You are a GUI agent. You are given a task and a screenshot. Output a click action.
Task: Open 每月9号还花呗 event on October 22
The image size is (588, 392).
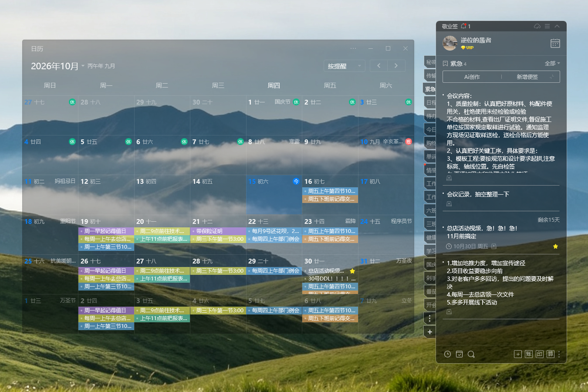coord(274,231)
